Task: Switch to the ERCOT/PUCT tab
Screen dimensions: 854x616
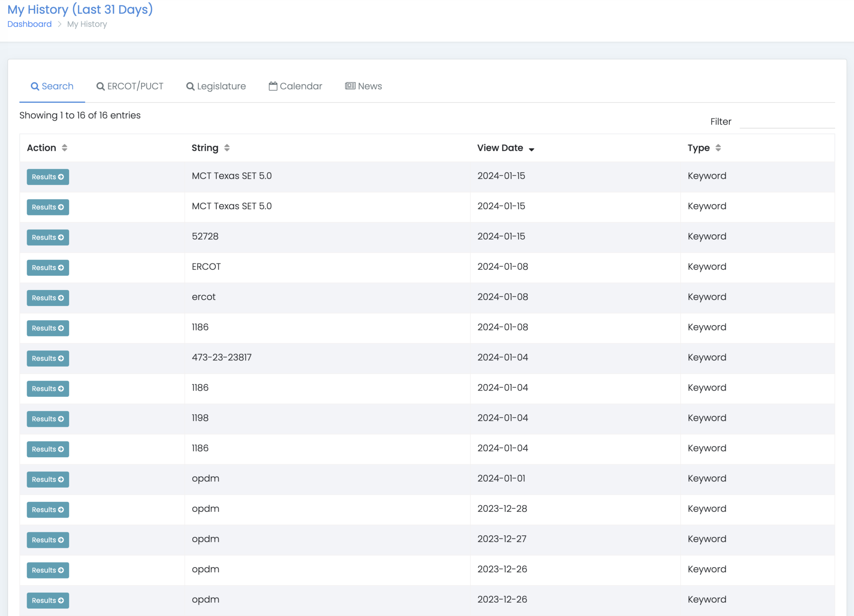Action: point(130,86)
